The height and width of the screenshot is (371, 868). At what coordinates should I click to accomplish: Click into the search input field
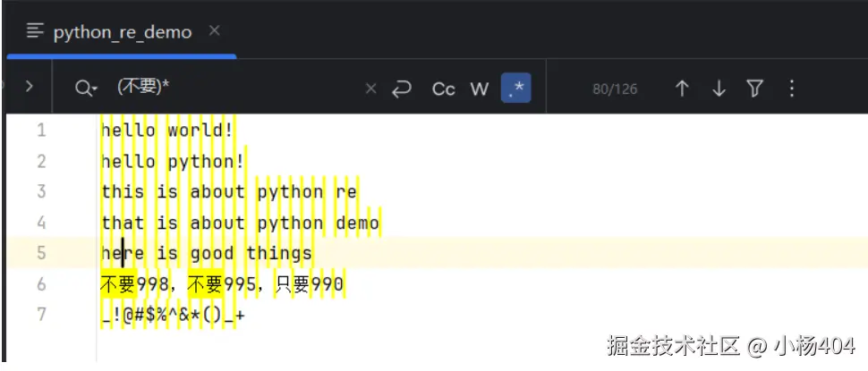click(x=233, y=88)
